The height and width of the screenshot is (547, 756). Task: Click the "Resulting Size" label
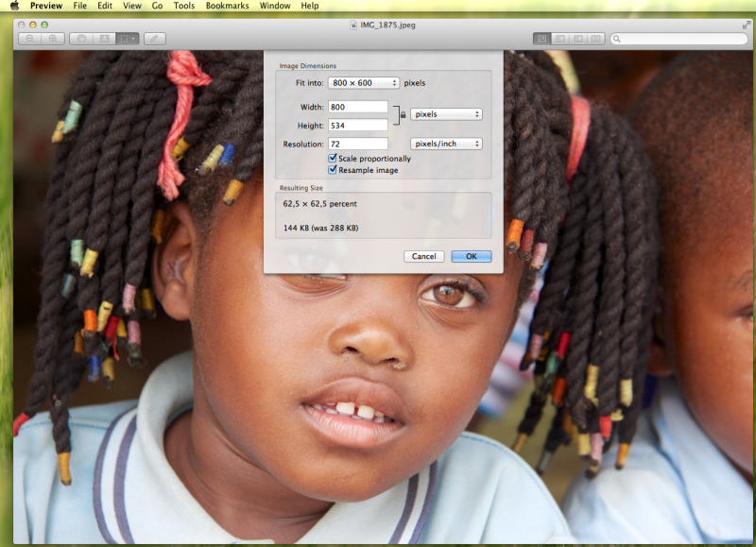click(301, 188)
